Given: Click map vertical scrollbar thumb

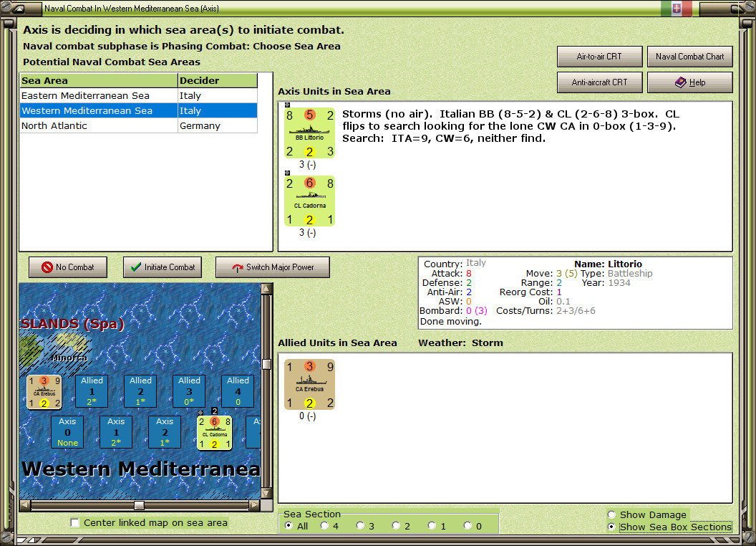Looking at the screenshot, I should click(x=266, y=364).
